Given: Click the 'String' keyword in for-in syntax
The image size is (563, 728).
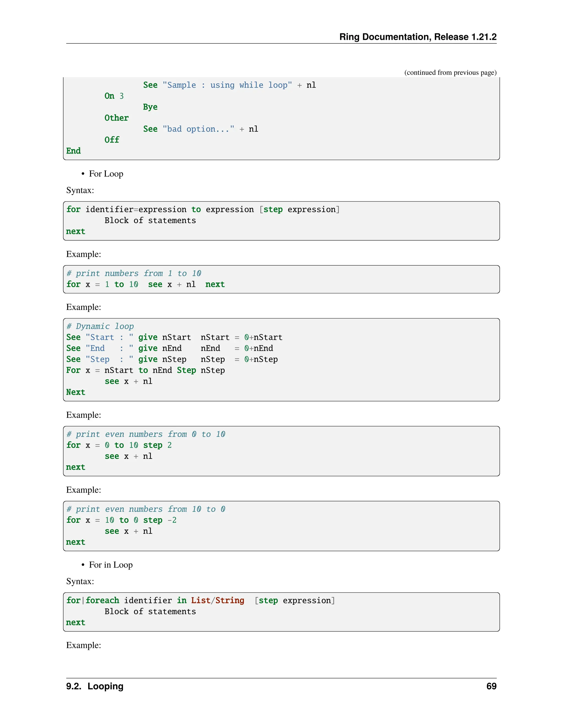Looking at the screenshot, I should coord(230,600).
